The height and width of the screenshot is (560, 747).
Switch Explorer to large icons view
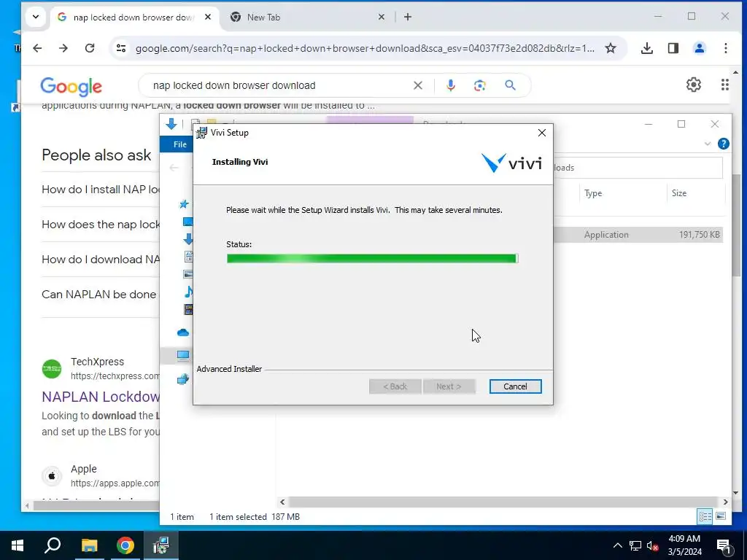click(x=721, y=516)
